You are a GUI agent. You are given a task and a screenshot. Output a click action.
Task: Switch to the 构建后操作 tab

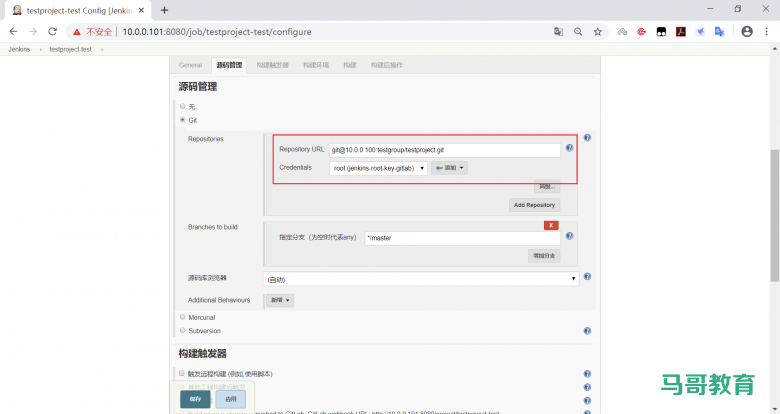coord(387,65)
